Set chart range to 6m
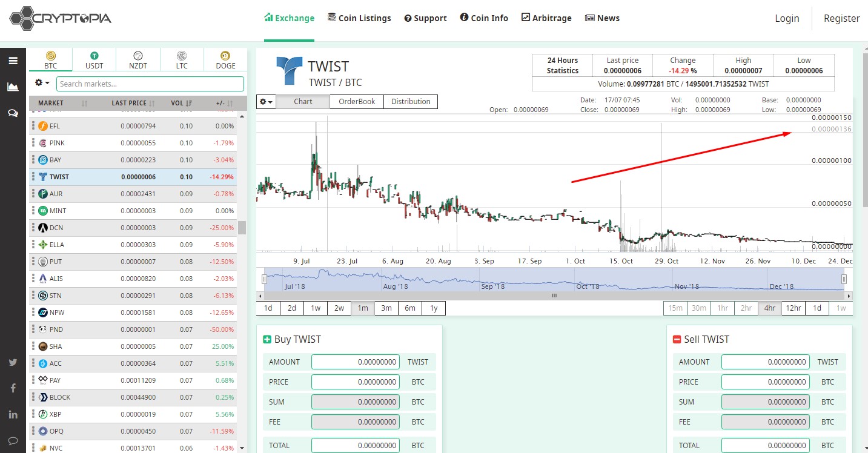The height and width of the screenshot is (453, 868). click(x=410, y=308)
